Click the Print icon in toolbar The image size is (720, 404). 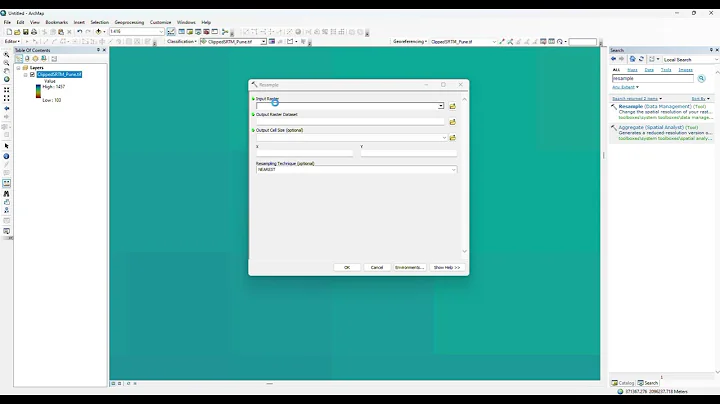click(34, 32)
